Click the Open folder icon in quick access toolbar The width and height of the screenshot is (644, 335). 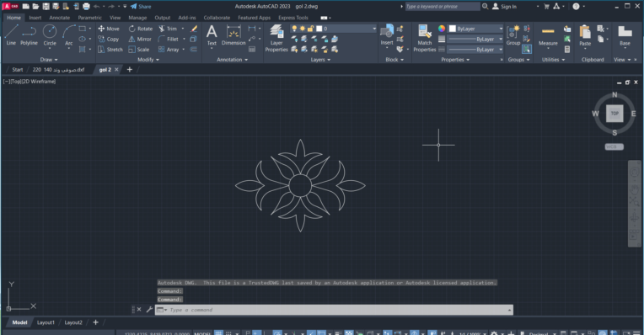pyautogui.click(x=35, y=6)
